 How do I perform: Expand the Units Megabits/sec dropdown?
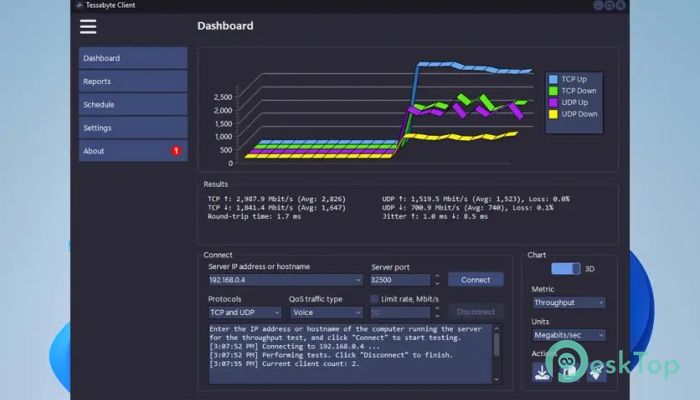(568, 335)
